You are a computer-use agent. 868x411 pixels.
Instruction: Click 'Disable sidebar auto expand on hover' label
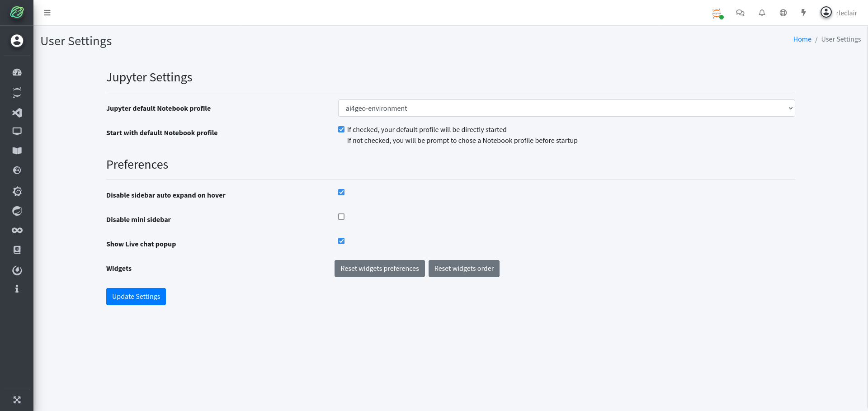[x=166, y=195]
